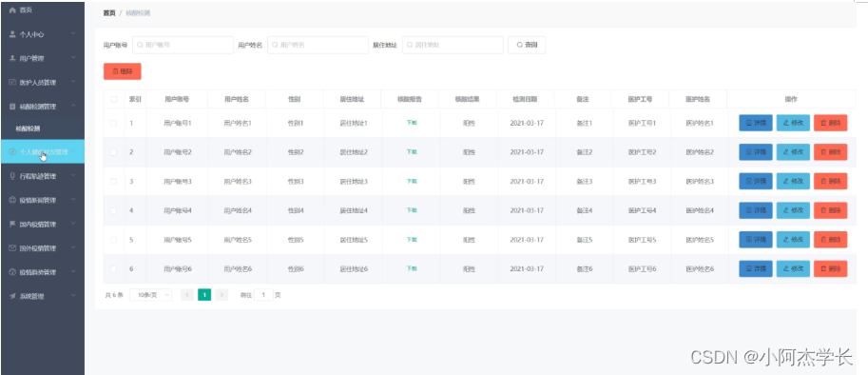Click the 检测日期 column header
The image size is (868, 375).
click(525, 100)
